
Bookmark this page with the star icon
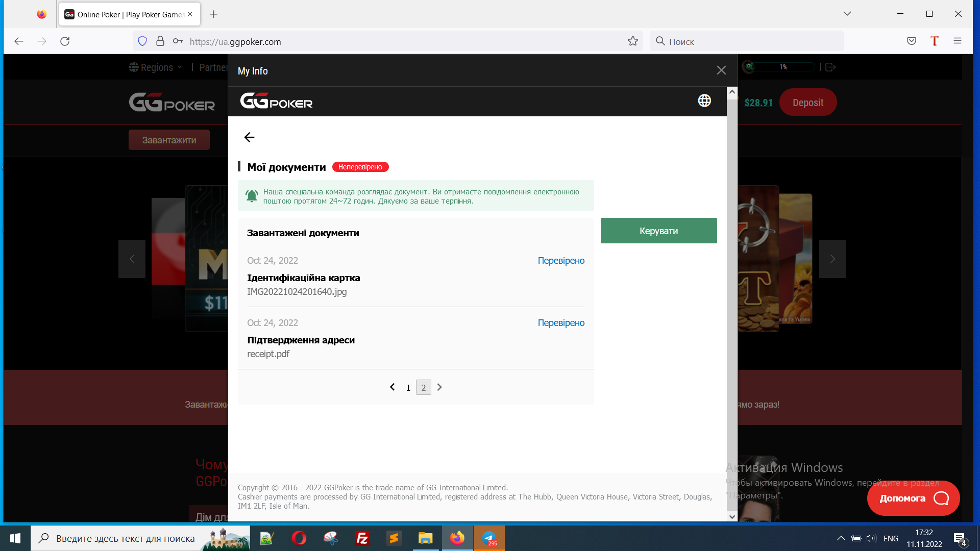[x=633, y=41]
